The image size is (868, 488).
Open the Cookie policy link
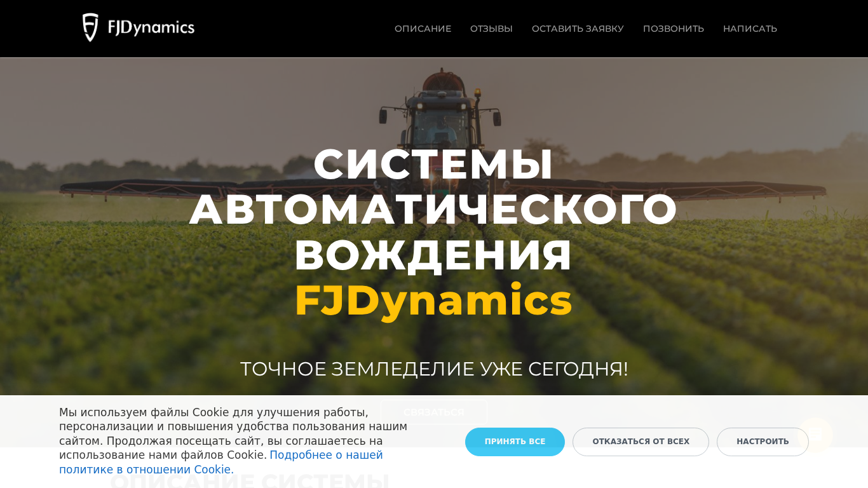(x=221, y=463)
